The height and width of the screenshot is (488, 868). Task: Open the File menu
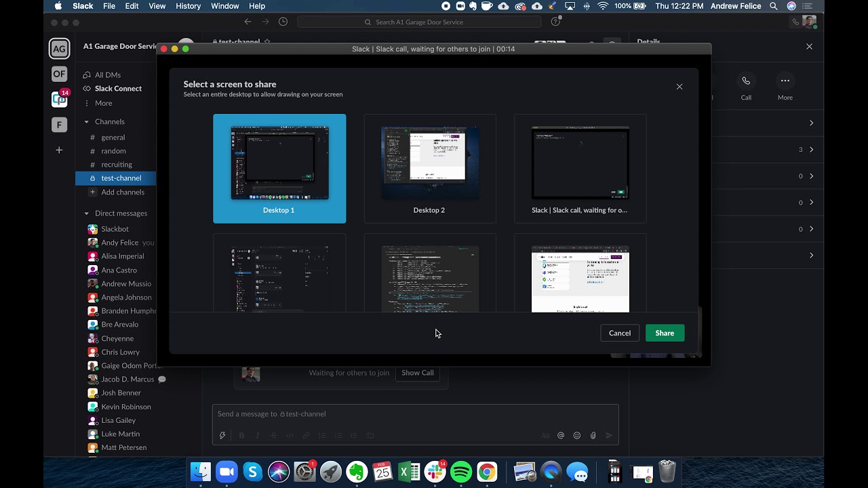tap(109, 6)
